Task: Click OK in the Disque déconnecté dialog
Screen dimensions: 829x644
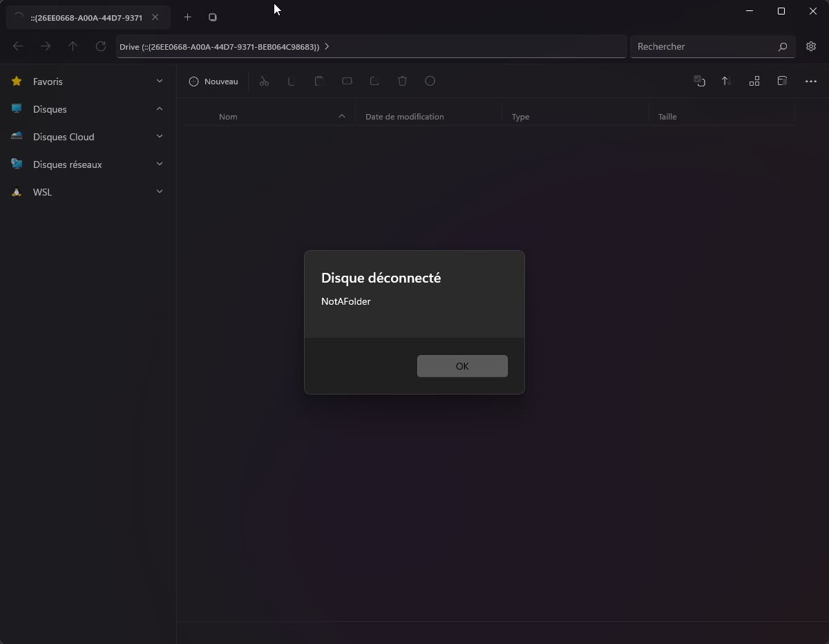Action: point(462,366)
